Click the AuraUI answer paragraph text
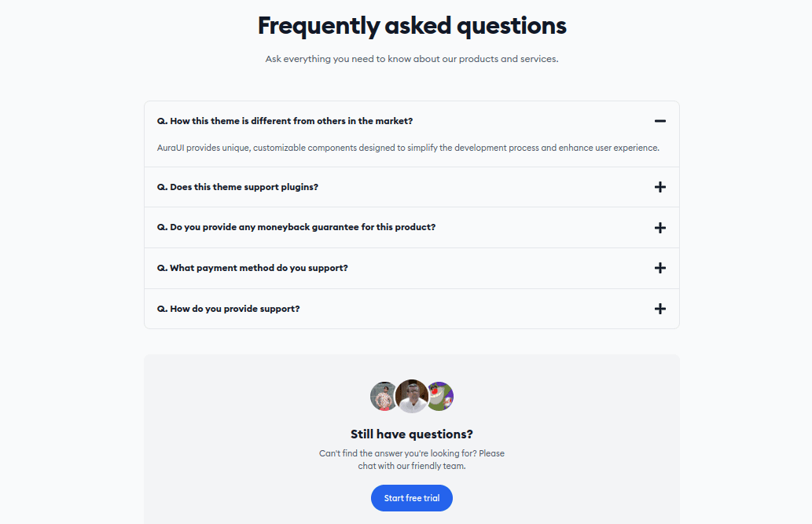The image size is (812, 524). [x=408, y=148]
